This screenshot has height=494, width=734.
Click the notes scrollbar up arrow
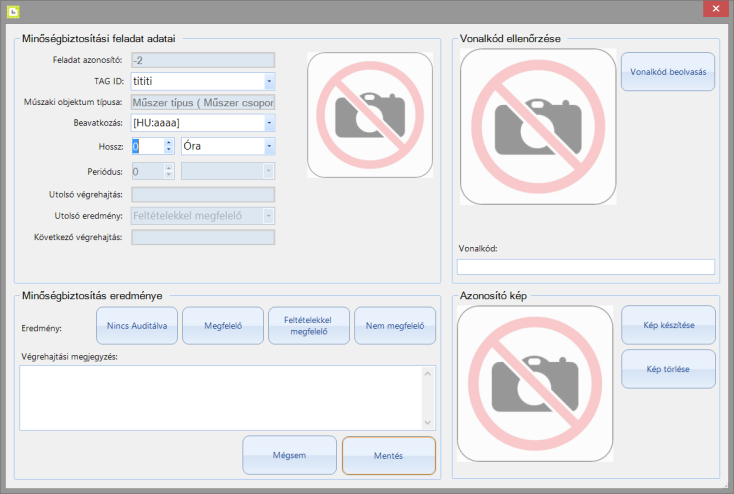click(427, 373)
